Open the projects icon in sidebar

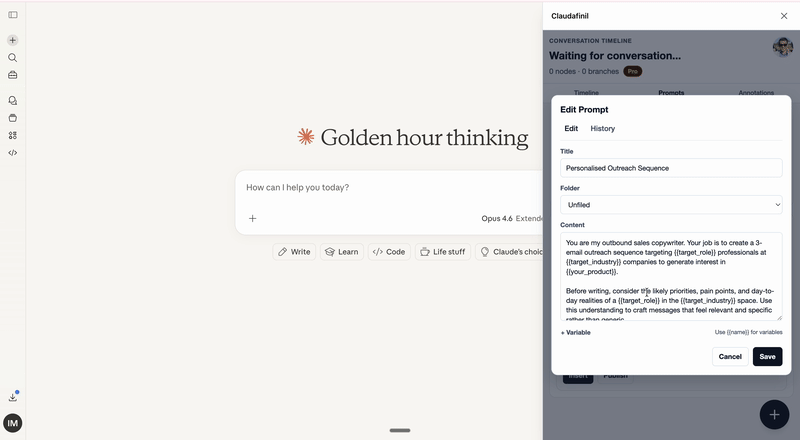13,118
